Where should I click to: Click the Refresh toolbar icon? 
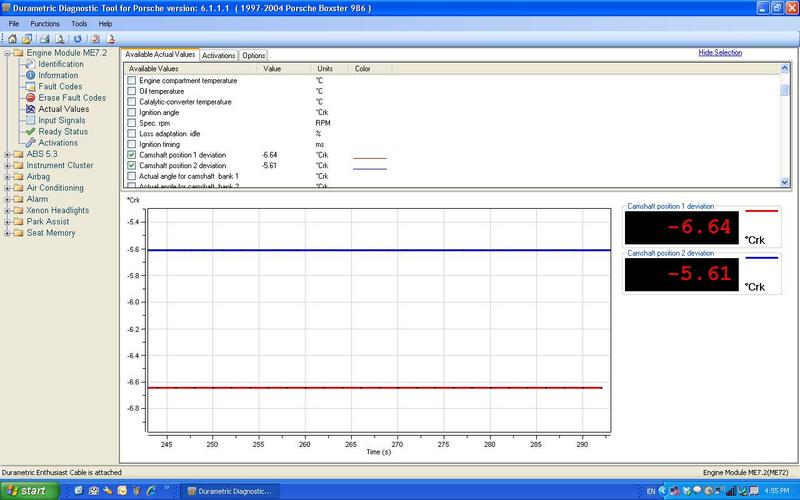[x=77, y=38]
